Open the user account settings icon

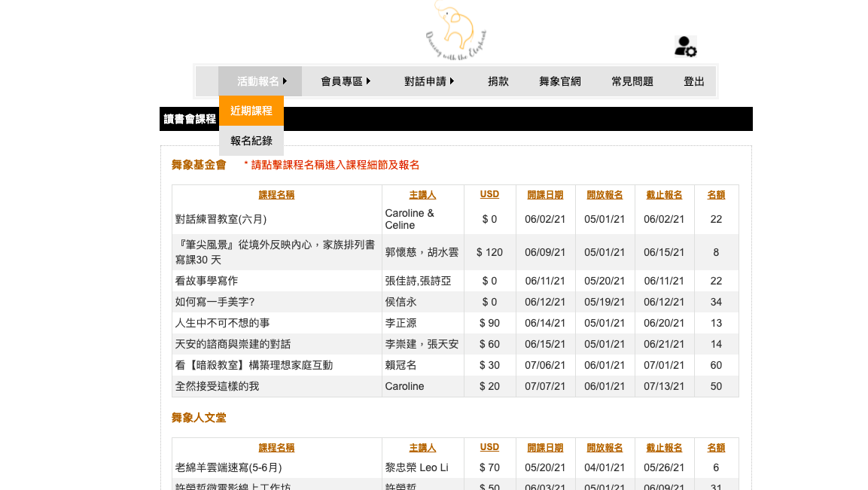click(x=685, y=47)
